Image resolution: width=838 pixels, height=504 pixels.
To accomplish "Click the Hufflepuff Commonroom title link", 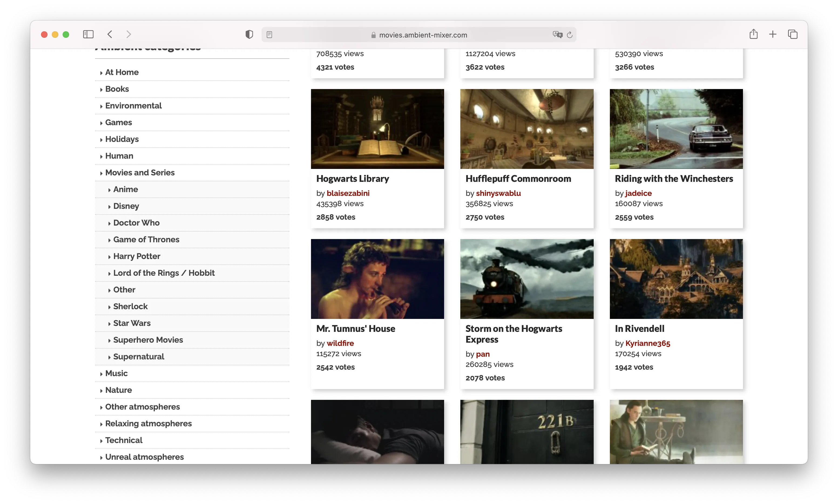I will tap(518, 179).
